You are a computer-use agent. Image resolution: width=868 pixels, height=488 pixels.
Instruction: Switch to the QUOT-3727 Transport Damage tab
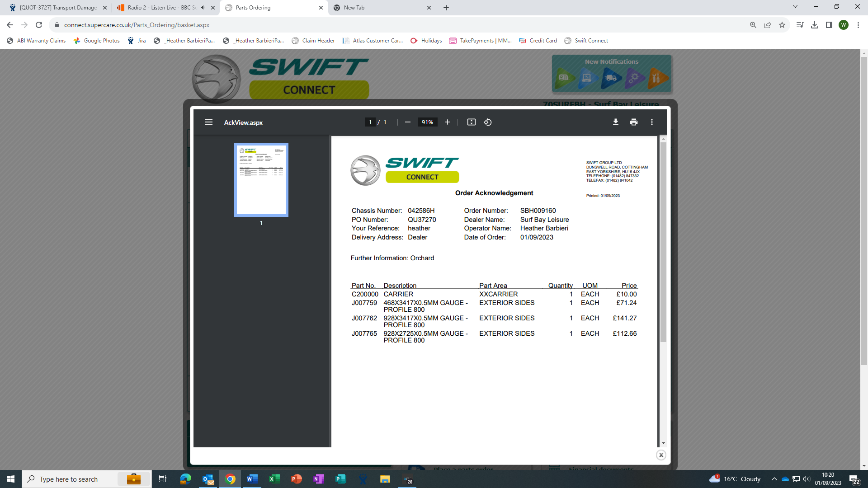(x=58, y=8)
